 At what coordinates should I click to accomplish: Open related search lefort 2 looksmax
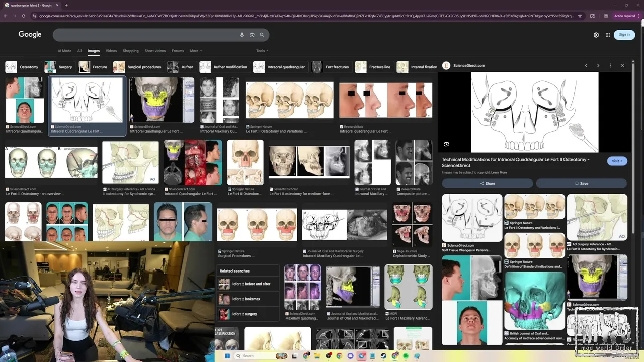[249, 299]
